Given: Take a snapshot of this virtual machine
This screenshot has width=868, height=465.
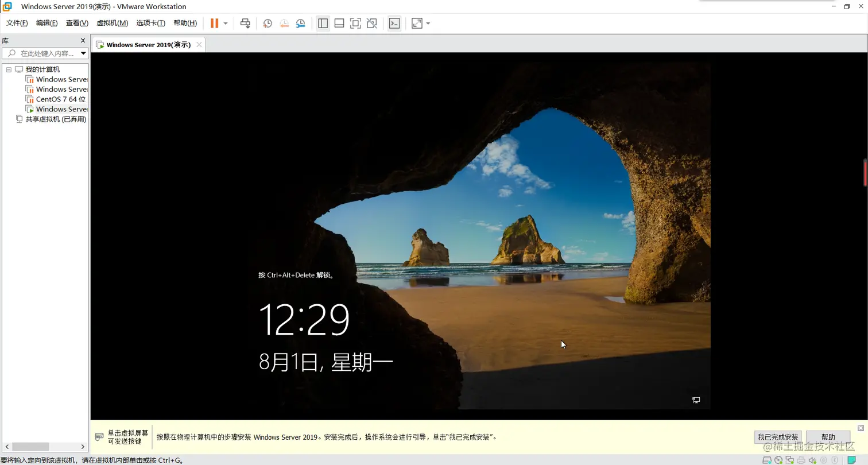Looking at the screenshot, I should (x=268, y=23).
